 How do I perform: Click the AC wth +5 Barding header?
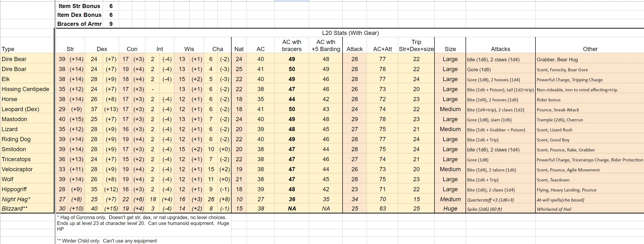point(326,45)
